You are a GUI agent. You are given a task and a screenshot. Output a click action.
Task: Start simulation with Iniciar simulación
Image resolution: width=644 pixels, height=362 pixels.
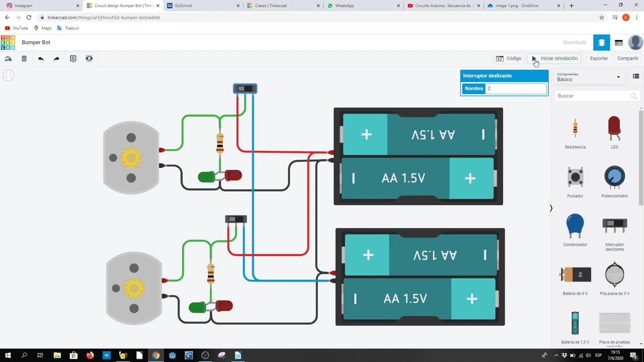pyautogui.click(x=555, y=58)
